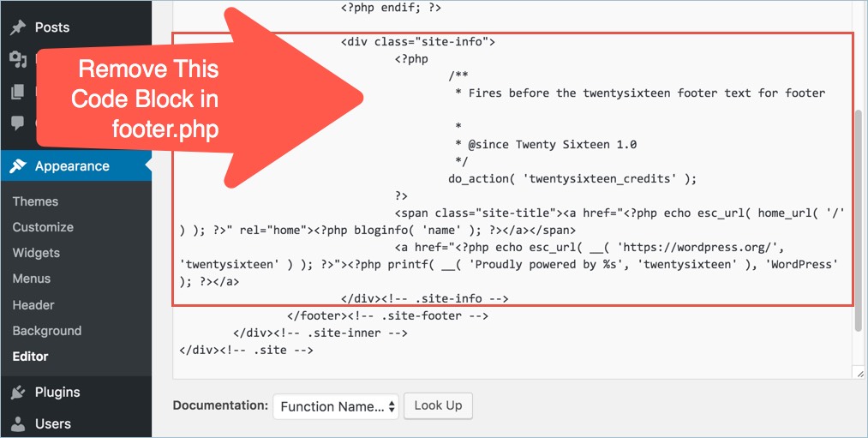Select the Editor submenu item
Screen dimensions: 868x438
click(31, 356)
